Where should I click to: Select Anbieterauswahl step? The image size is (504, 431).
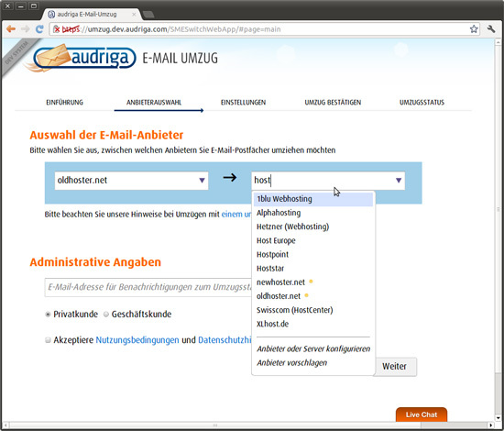pos(154,103)
